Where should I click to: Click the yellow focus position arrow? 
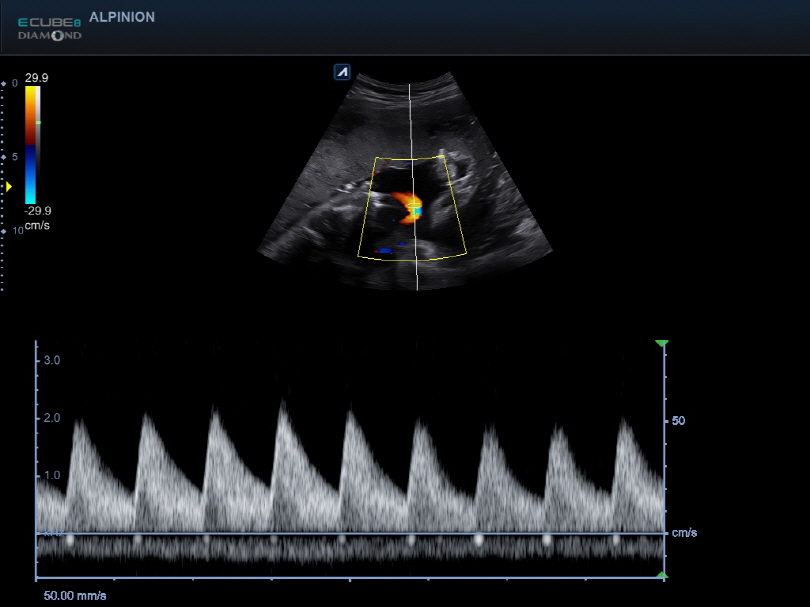(7, 188)
